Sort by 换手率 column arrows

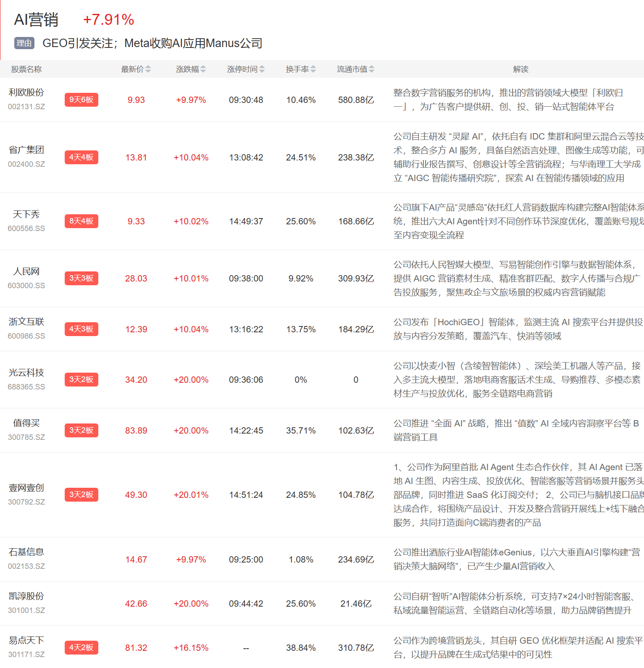(x=313, y=69)
